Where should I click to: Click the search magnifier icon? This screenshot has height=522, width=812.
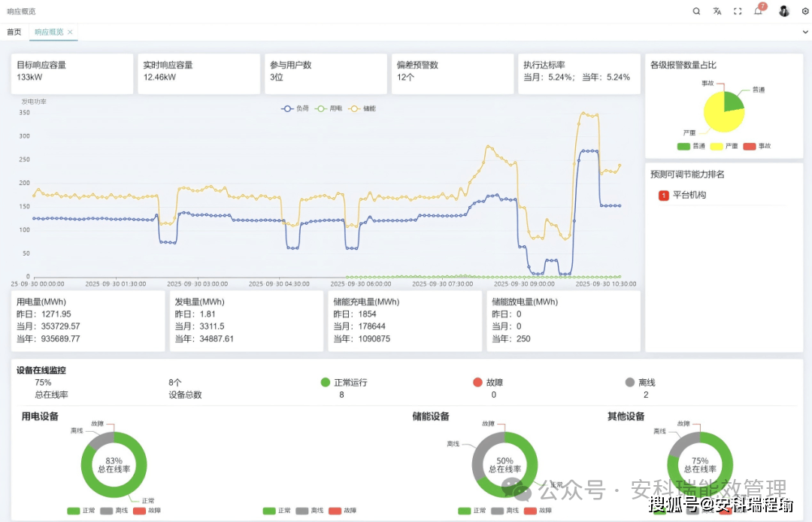coord(696,11)
